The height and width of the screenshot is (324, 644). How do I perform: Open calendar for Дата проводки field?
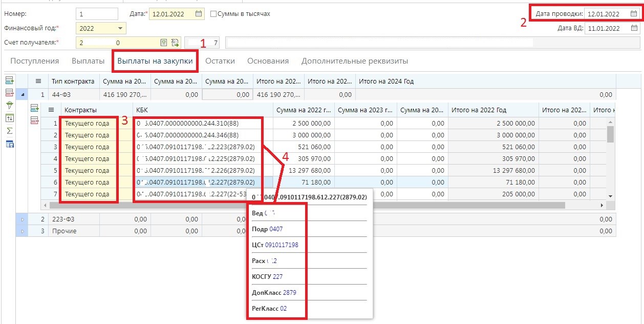633,14
